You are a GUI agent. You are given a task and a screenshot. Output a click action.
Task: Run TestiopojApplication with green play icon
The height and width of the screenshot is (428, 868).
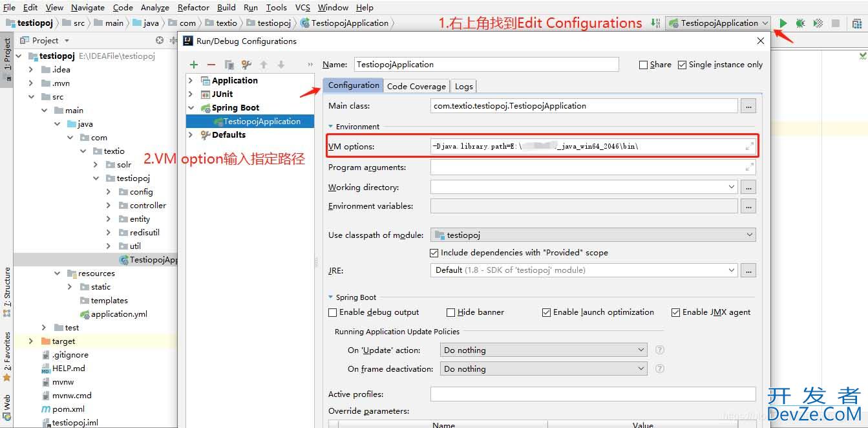[783, 23]
